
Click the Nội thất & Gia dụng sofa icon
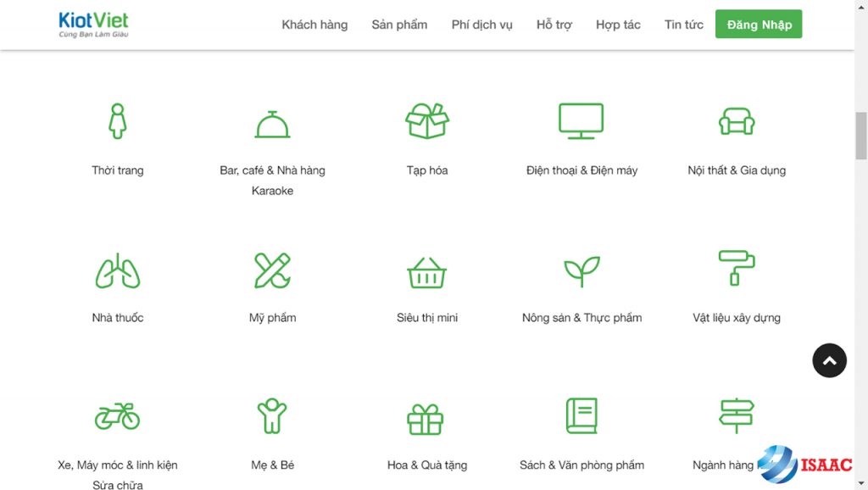click(737, 120)
